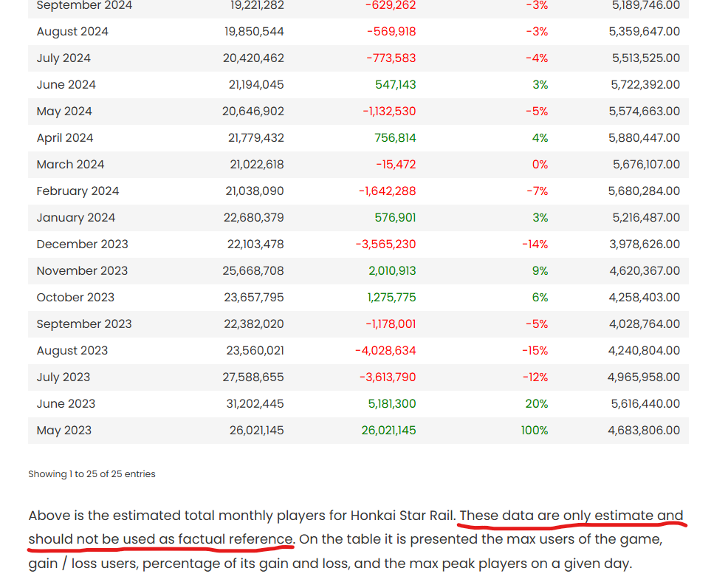The width and height of the screenshot is (728, 585).
Task: Click the 'July 2023' month cell
Action: pyautogui.click(x=63, y=377)
